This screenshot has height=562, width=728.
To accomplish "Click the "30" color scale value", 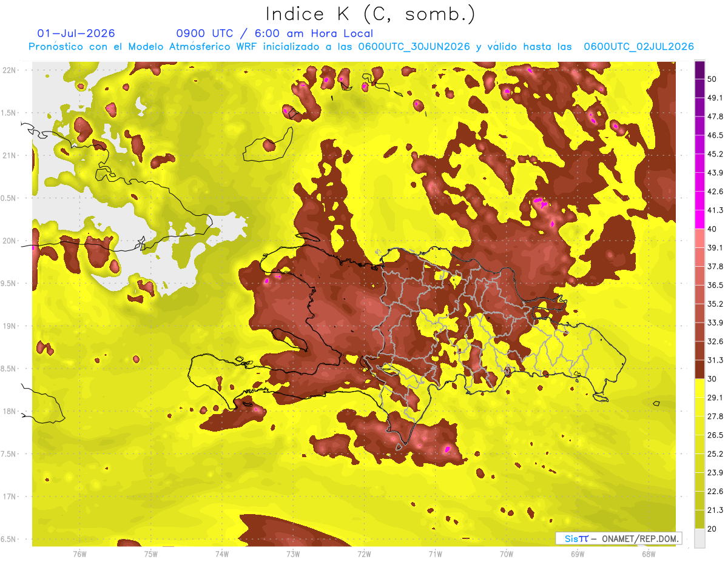I will click(713, 379).
